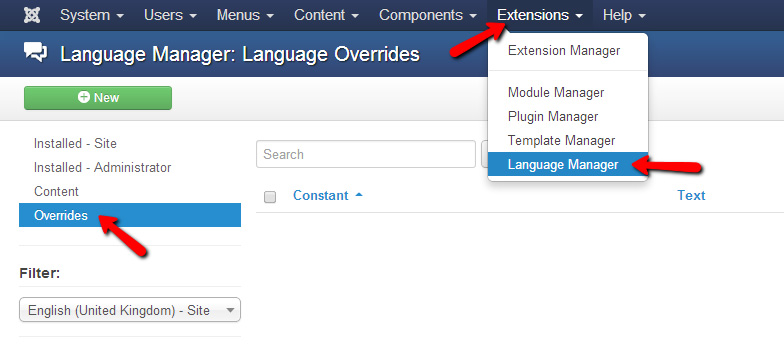
Task: Click the green New button
Action: point(98,98)
